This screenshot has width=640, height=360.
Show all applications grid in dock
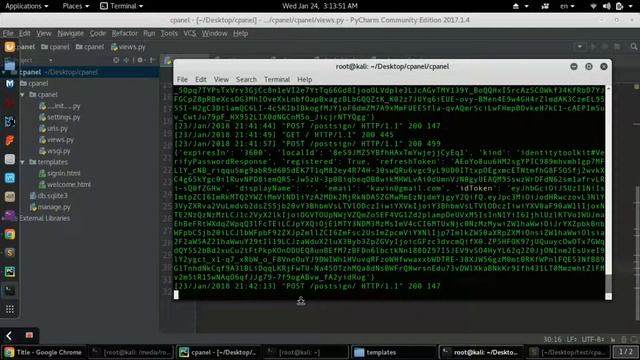tap(9, 309)
